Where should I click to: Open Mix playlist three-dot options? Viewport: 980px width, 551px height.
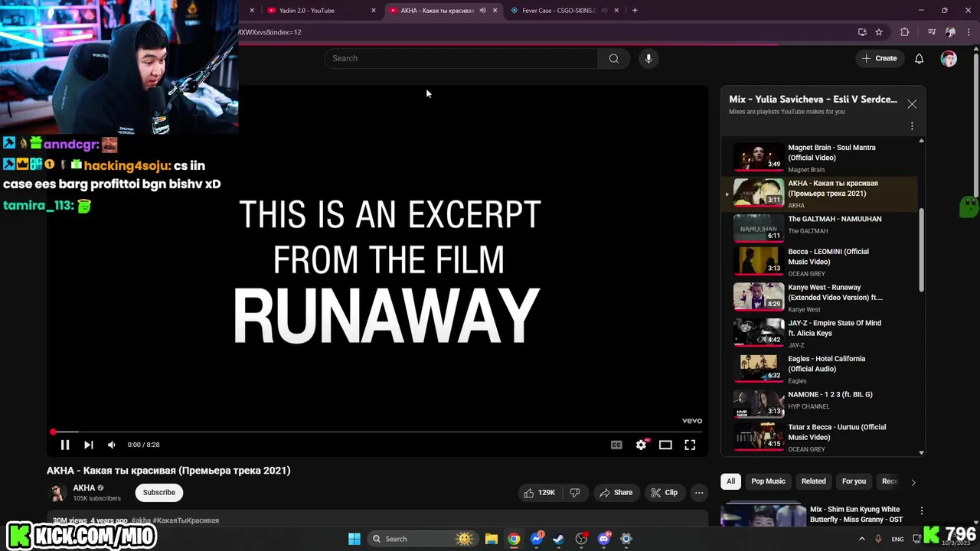pos(912,126)
